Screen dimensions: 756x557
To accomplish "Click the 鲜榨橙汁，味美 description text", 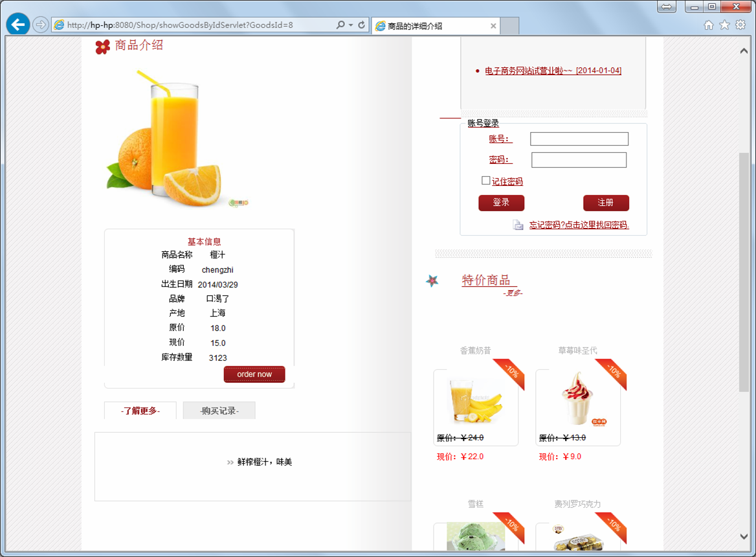I will click(265, 462).
